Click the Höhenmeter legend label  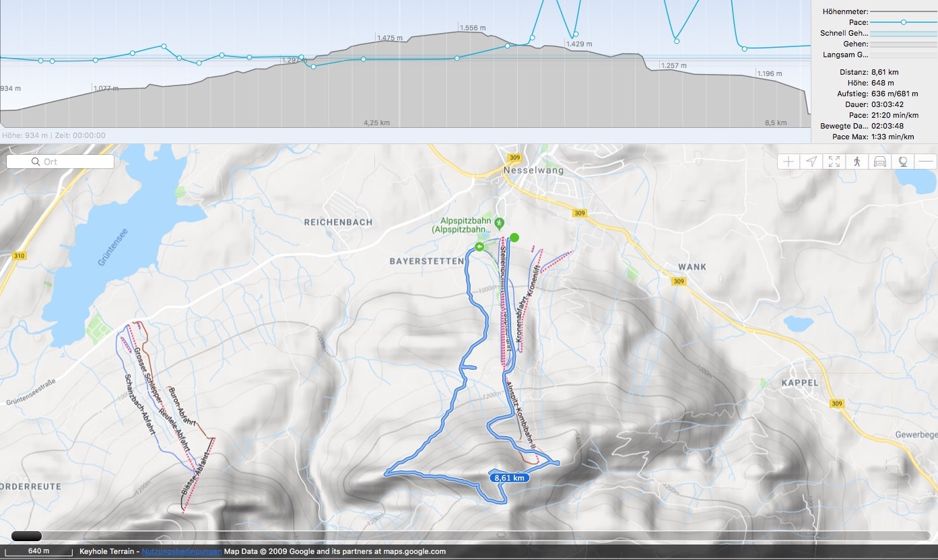point(846,11)
